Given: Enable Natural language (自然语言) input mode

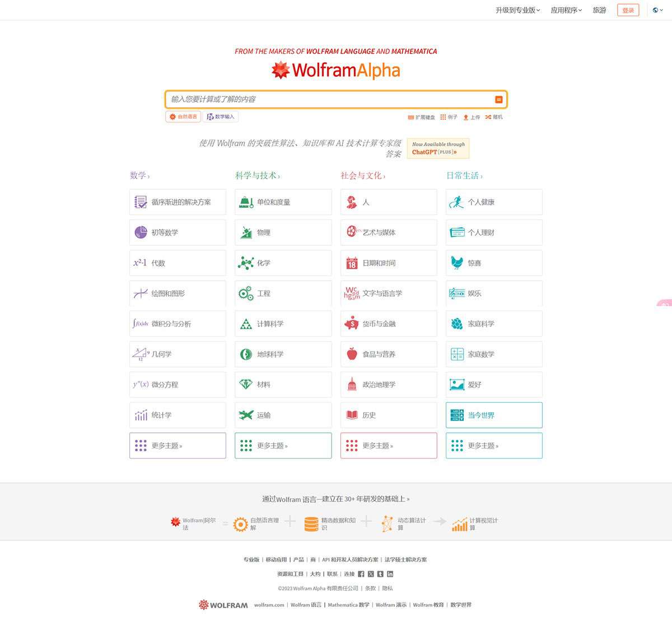Looking at the screenshot, I should click(x=183, y=116).
